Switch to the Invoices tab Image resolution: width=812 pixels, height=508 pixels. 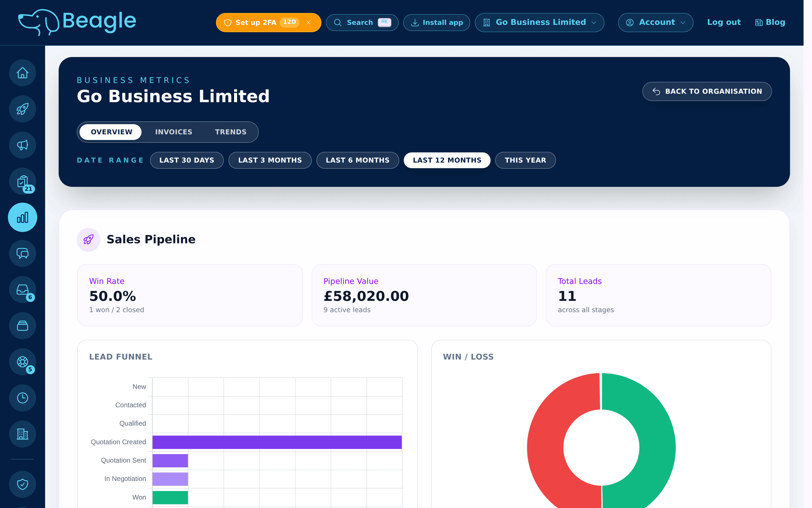173,132
